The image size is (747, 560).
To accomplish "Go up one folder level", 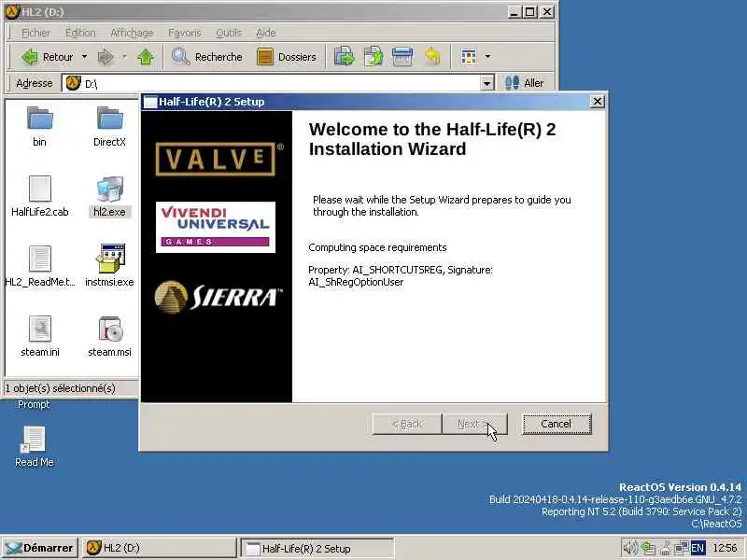I will coord(146,57).
